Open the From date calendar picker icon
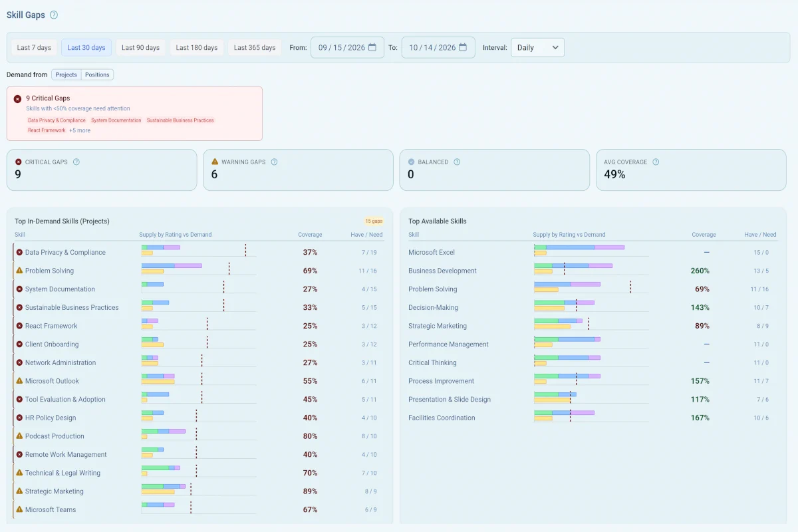Screen dimensions: 798x532 372,47
